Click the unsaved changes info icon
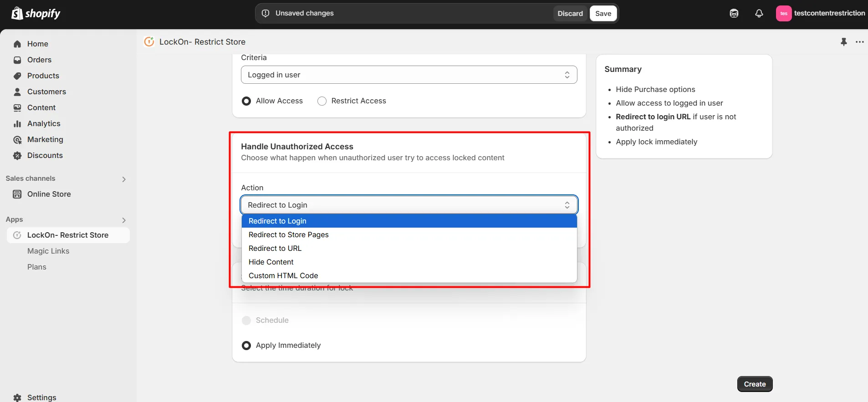The width and height of the screenshot is (868, 402). tap(266, 13)
